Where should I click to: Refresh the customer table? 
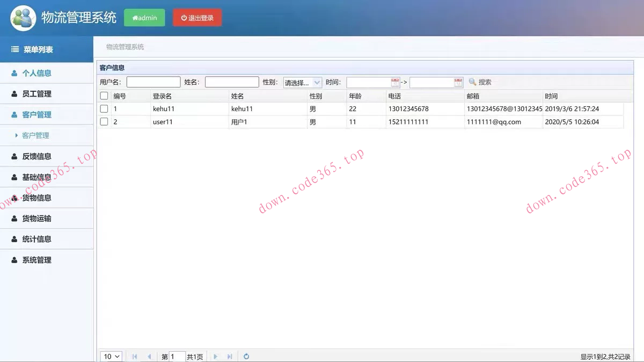pyautogui.click(x=246, y=357)
